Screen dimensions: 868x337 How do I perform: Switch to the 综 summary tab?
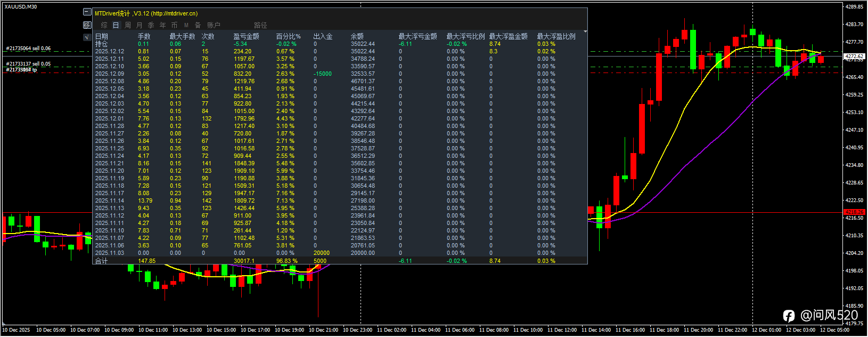pyautogui.click(x=104, y=25)
